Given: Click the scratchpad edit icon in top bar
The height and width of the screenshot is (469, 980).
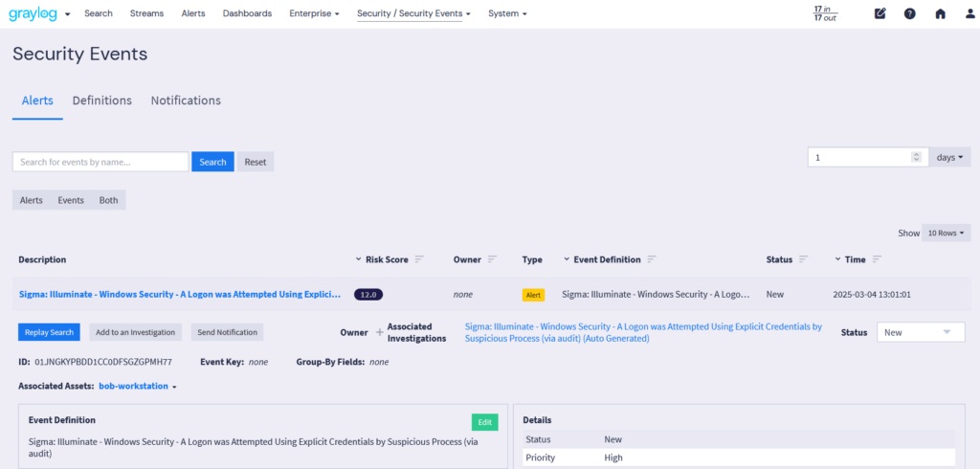Looking at the screenshot, I should 880,13.
